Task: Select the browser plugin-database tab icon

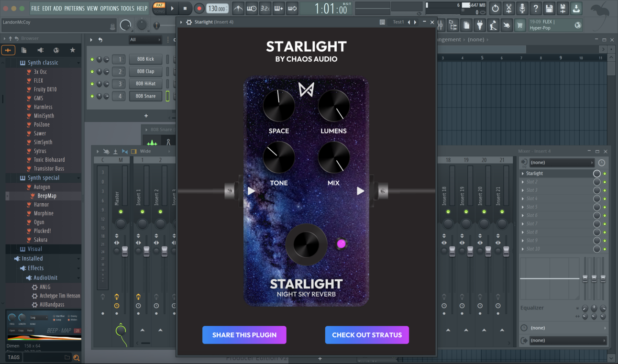Action: click(x=8, y=50)
